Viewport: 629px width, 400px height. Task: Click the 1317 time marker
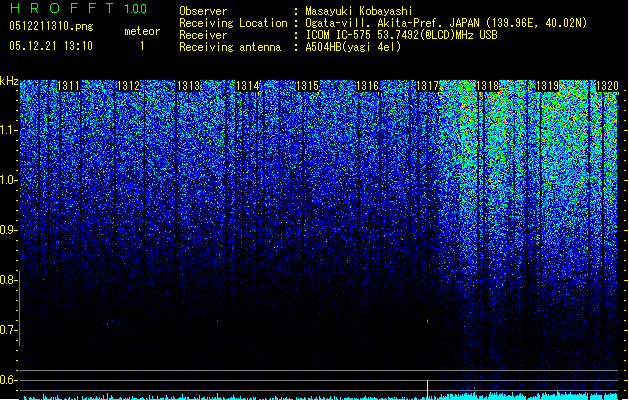[x=427, y=86]
